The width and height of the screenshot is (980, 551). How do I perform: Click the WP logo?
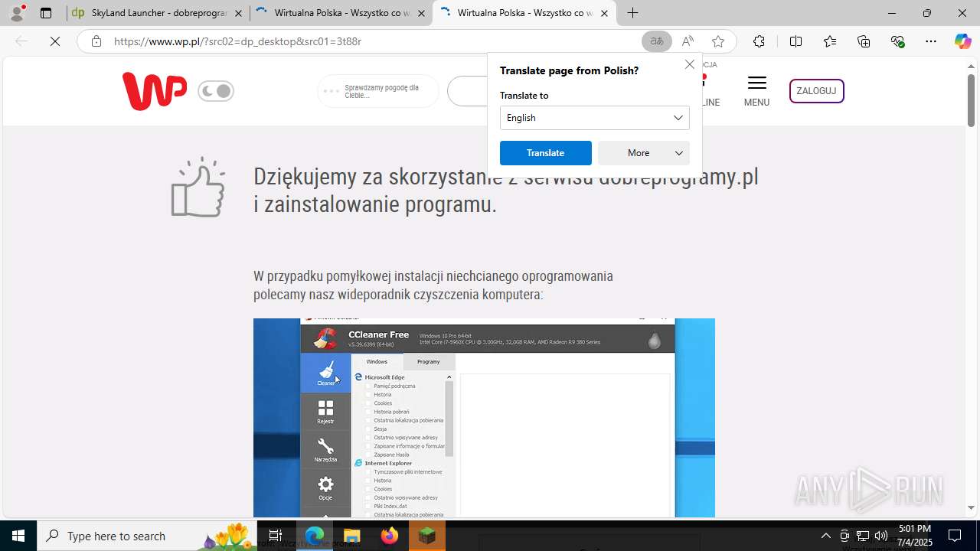pyautogui.click(x=155, y=91)
